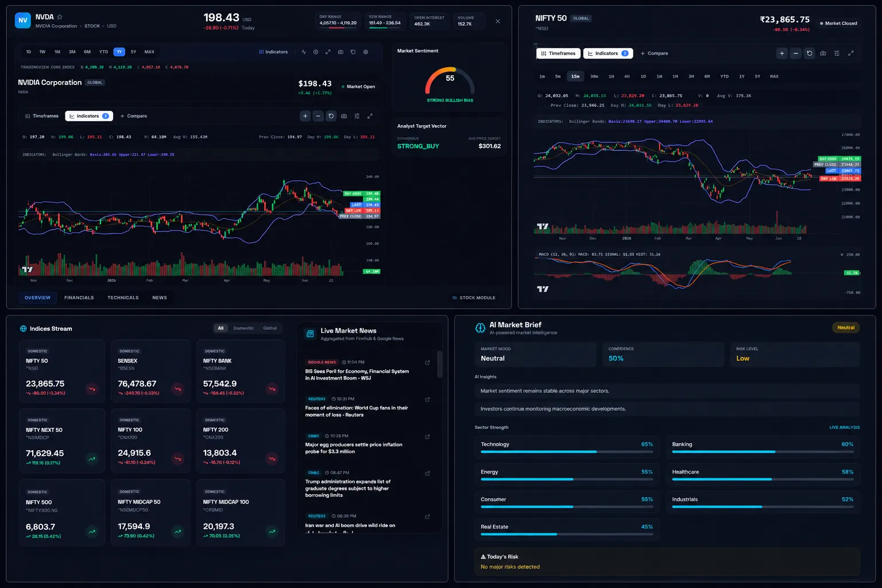Select the OVERVIEW tab

point(37,297)
